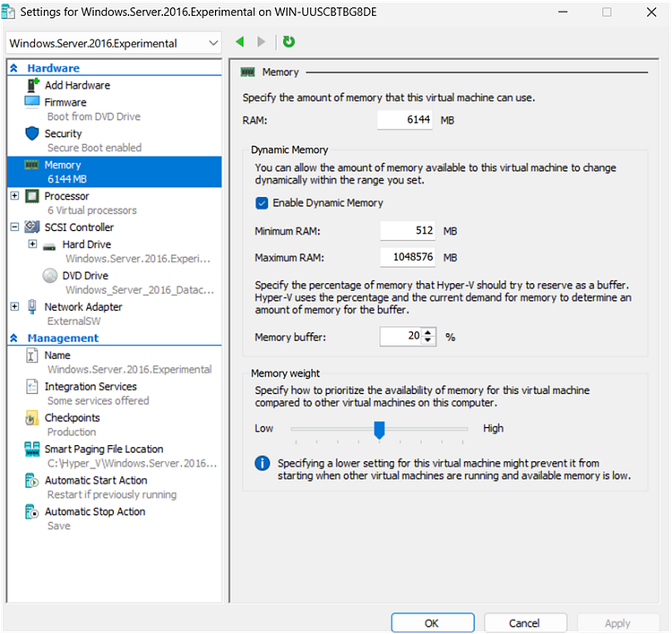The width and height of the screenshot is (672, 634).
Task: Click the Memory section header icon
Action: tap(247, 72)
